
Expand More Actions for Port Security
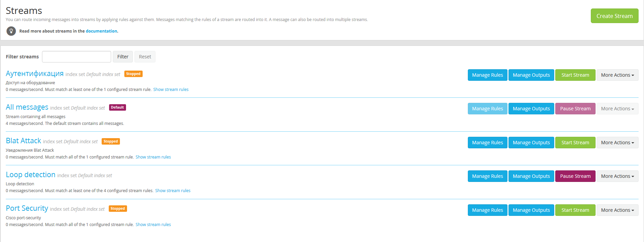pyautogui.click(x=617, y=210)
